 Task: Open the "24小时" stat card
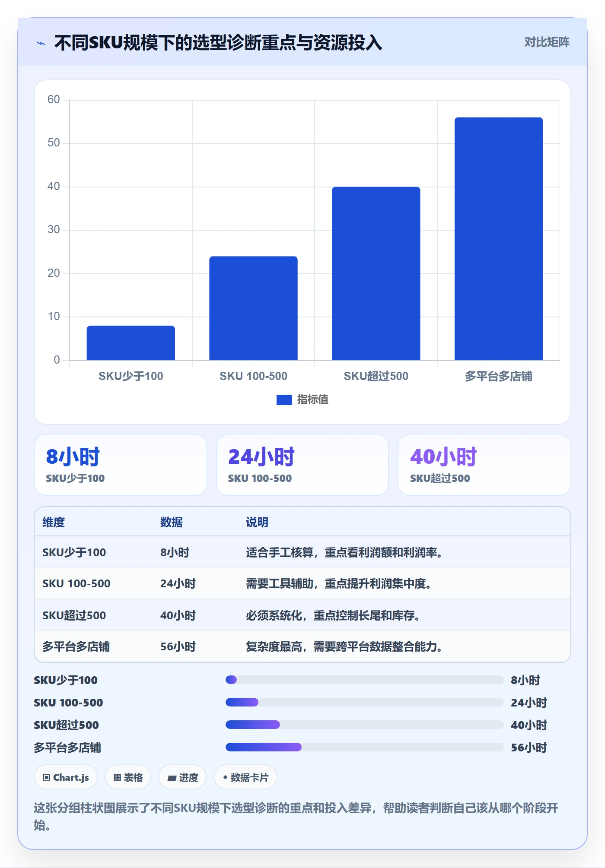coord(302,465)
